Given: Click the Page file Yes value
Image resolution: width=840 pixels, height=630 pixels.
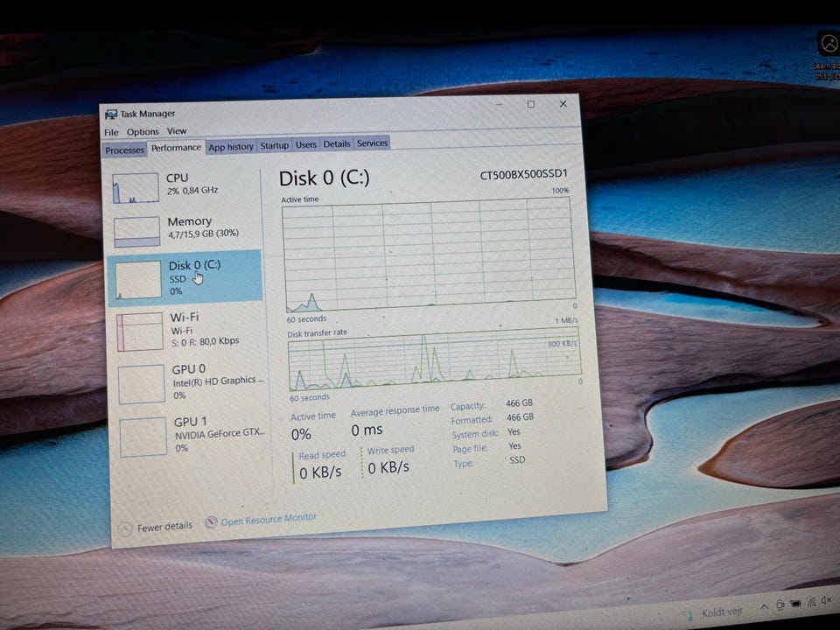Looking at the screenshot, I should click(514, 445).
